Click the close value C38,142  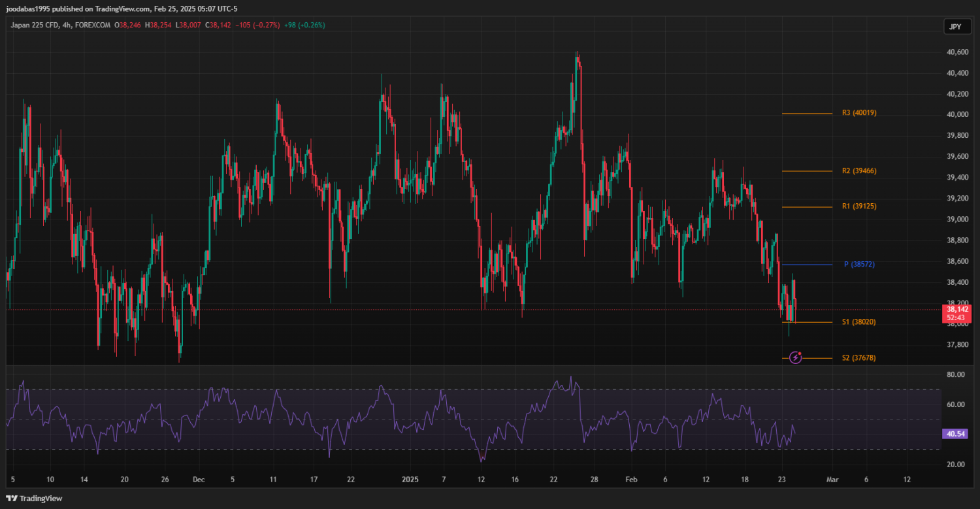(x=218, y=25)
